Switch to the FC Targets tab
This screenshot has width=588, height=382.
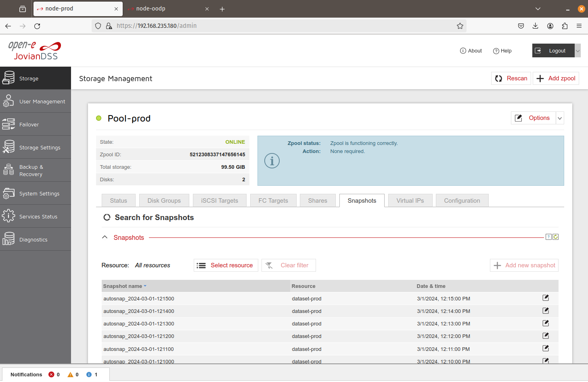tap(273, 201)
